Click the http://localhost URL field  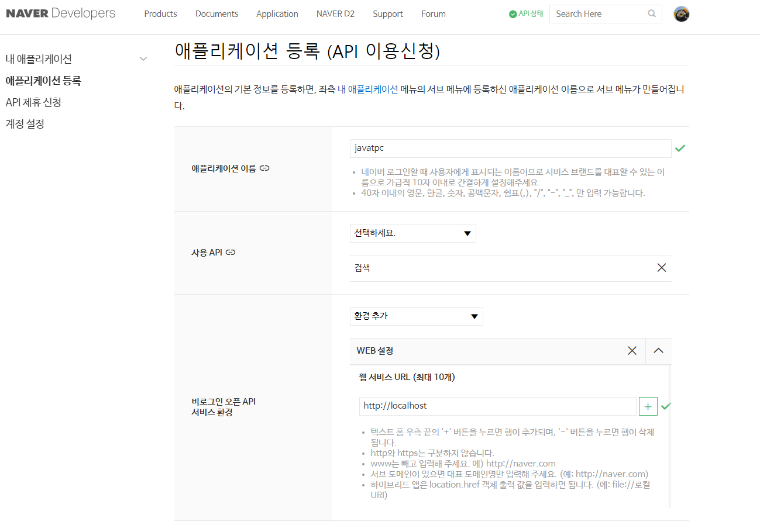point(498,406)
